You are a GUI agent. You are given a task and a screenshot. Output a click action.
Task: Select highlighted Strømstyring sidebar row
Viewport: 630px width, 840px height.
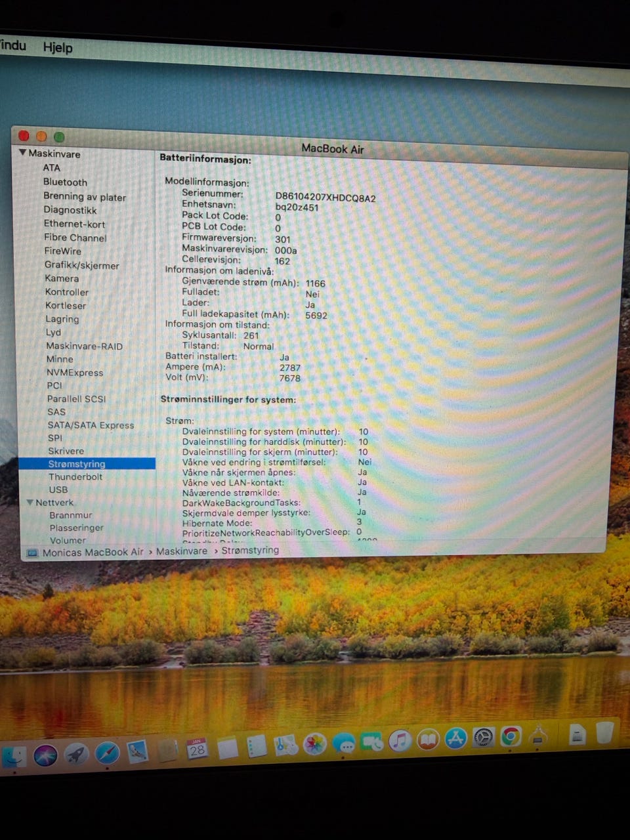point(87,463)
